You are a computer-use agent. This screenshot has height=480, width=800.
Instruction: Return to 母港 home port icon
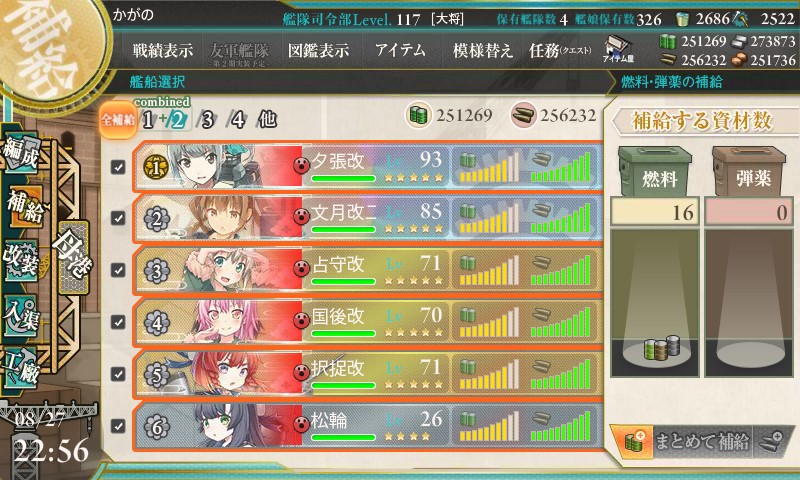tap(73, 258)
